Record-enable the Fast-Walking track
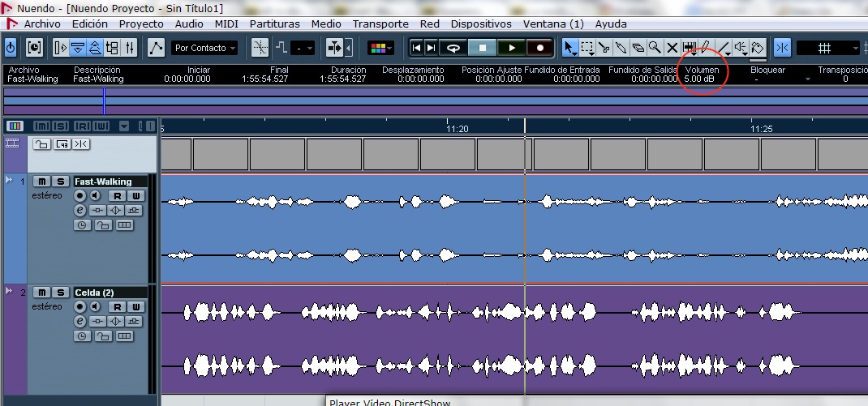This screenshot has width=868, height=406. pyautogui.click(x=80, y=196)
